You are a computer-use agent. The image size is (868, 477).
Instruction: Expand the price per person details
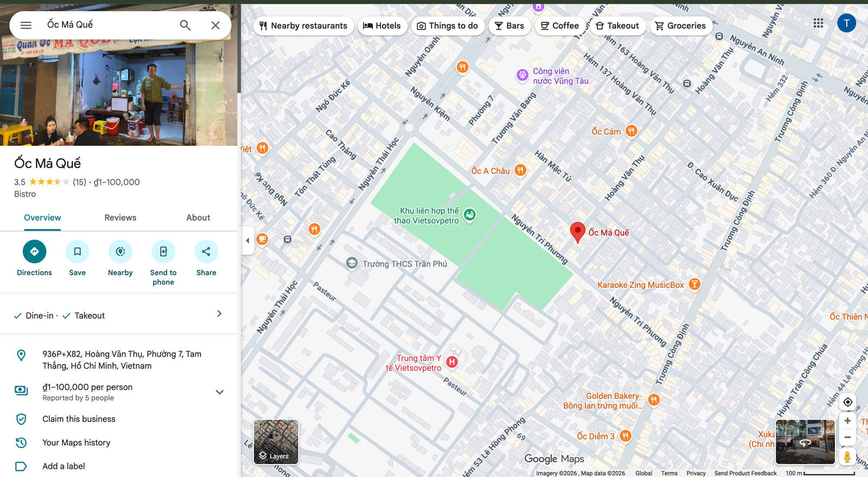pos(220,392)
